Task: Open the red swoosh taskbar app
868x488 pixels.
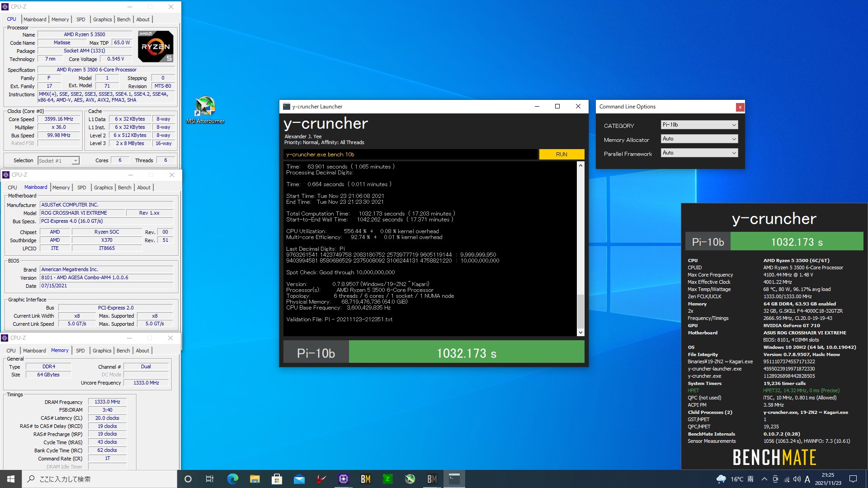Action: point(321,479)
